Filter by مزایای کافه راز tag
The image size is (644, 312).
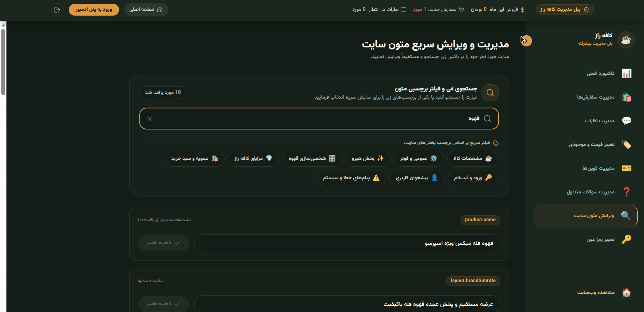click(254, 159)
